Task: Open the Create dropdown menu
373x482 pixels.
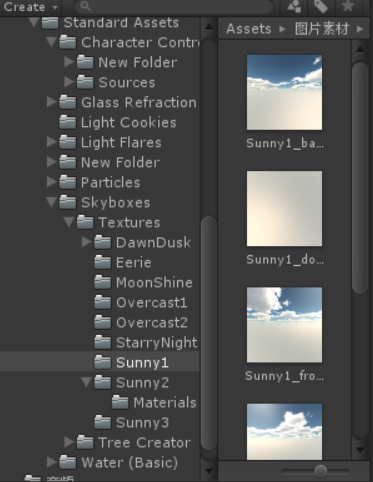Action: (x=31, y=7)
